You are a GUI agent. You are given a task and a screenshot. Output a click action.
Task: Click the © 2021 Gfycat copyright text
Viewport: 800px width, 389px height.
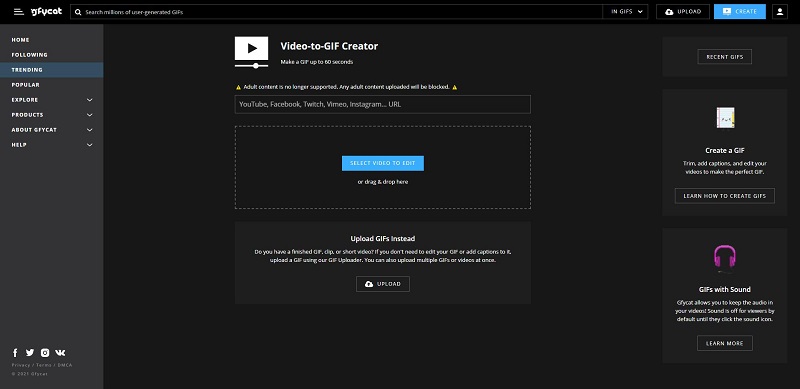pos(30,374)
